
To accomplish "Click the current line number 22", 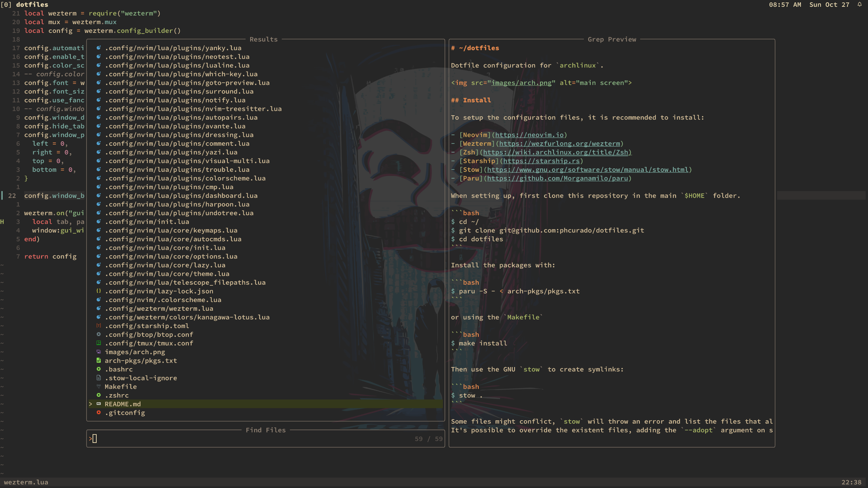I will (12, 196).
